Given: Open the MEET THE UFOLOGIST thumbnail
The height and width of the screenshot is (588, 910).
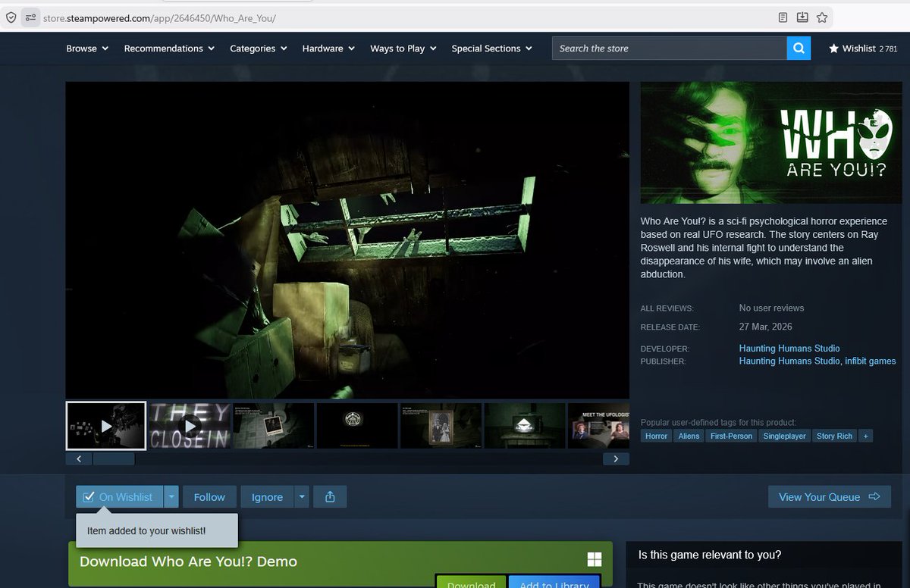Looking at the screenshot, I should 598,426.
